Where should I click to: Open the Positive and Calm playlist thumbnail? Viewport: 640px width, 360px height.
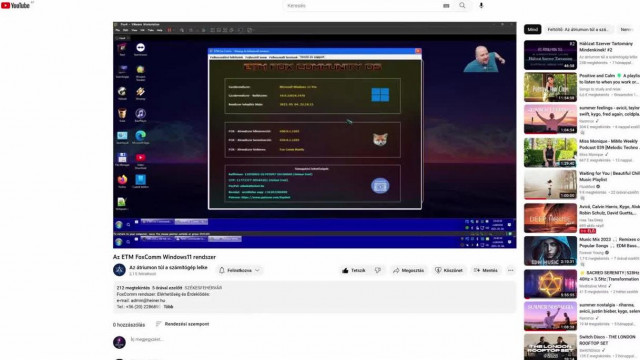550,87
